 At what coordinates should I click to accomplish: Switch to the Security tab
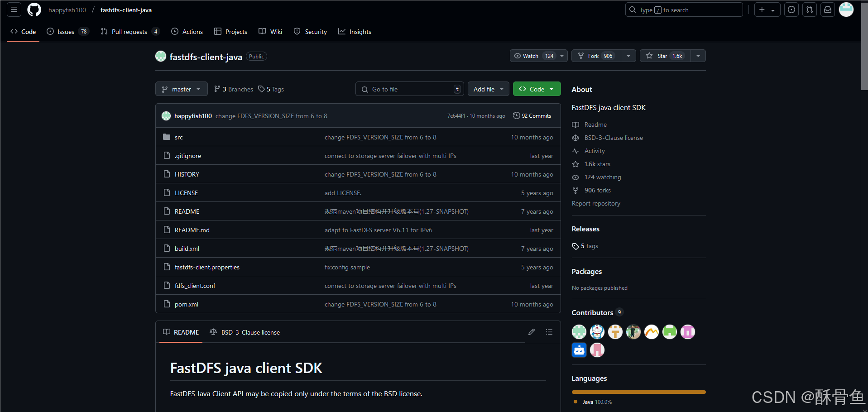tap(310, 32)
